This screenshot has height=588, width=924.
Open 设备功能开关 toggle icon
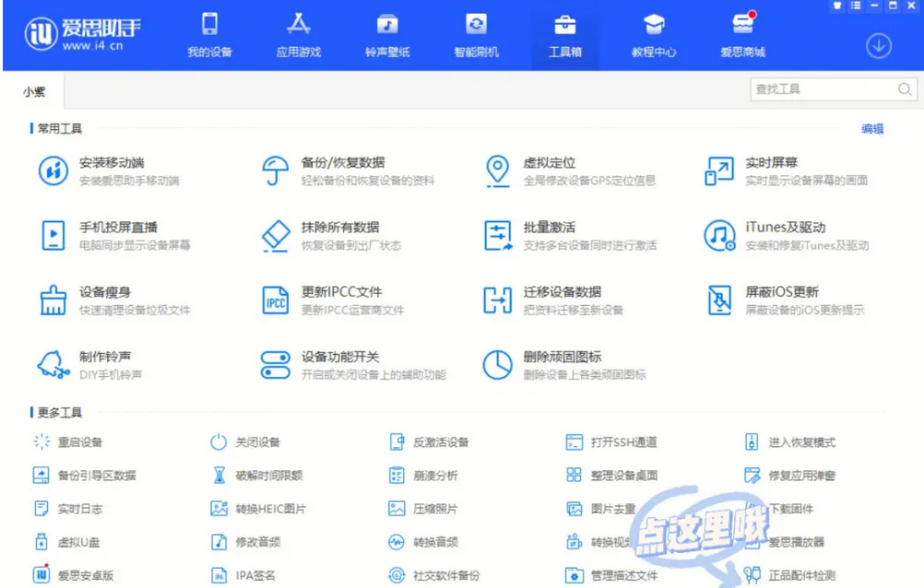tap(275, 365)
